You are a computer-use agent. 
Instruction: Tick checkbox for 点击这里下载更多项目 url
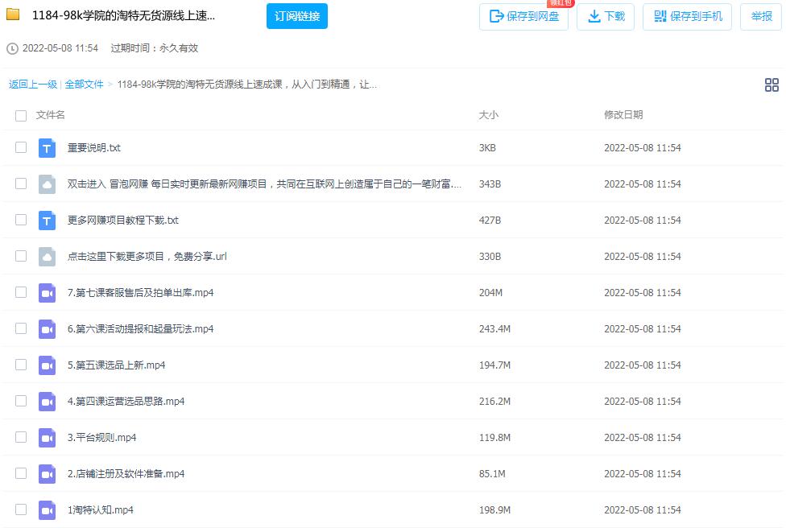pyautogui.click(x=21, y=256)
